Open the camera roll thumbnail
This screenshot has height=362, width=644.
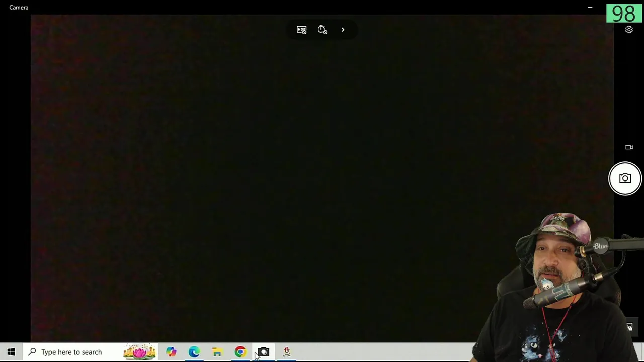tap(629, 327)
